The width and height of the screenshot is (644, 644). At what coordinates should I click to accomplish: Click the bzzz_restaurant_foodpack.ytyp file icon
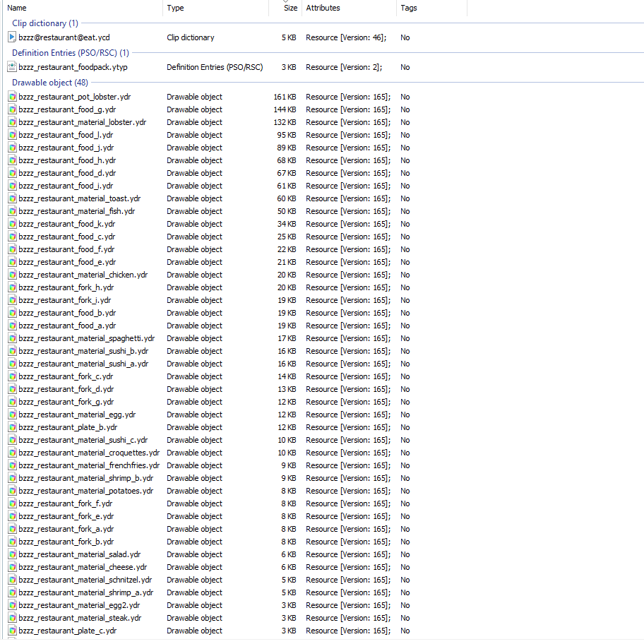coord(12,67)
